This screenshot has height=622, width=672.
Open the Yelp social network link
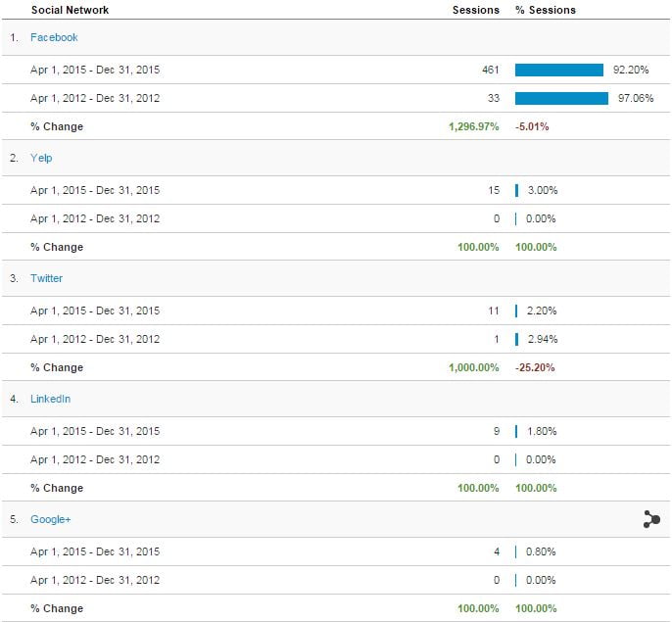[x=41, y=158]
